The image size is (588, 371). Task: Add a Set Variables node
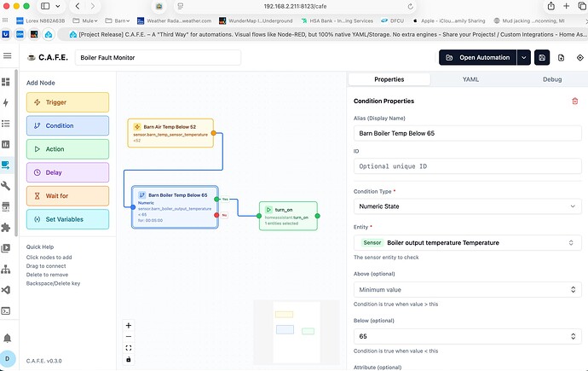(67, 219)
